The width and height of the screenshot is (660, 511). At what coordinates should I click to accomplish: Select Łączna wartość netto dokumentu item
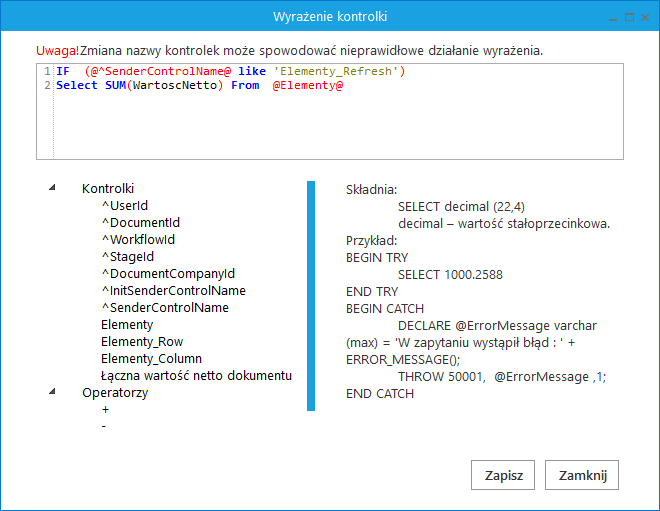196,375
